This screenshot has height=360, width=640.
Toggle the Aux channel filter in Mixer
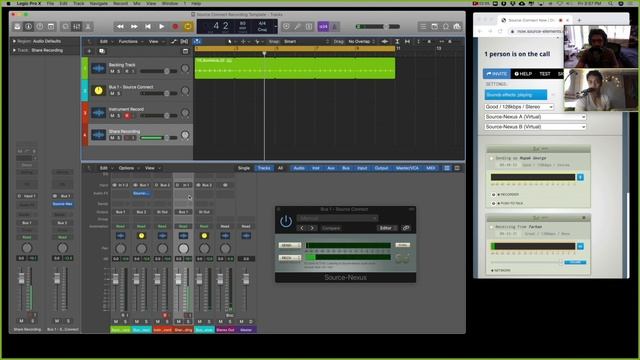pos(331,168)
